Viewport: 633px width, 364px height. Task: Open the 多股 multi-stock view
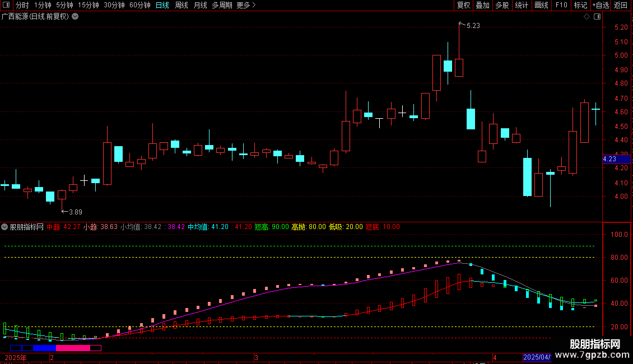tap(502, 5)
